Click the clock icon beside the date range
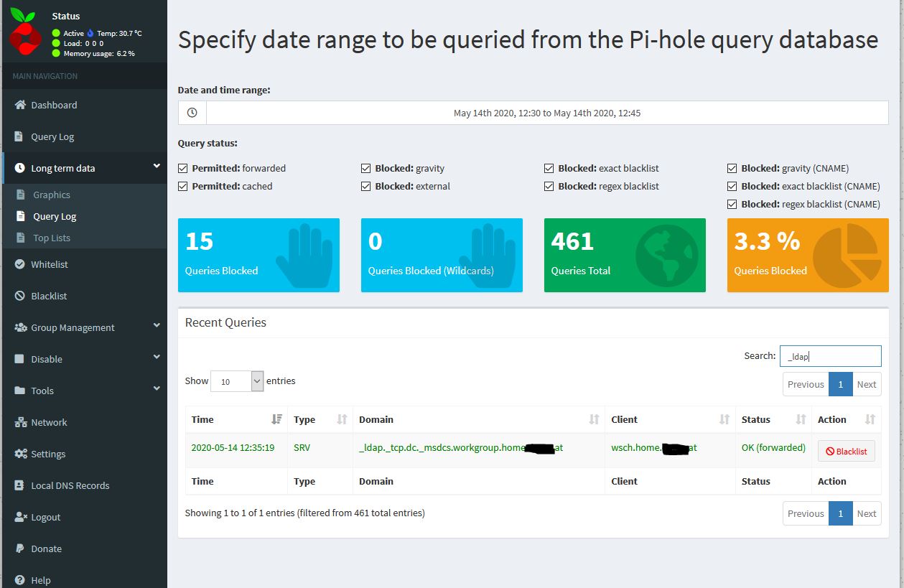This screenshot has height=588, width=904. coord(190,113)
